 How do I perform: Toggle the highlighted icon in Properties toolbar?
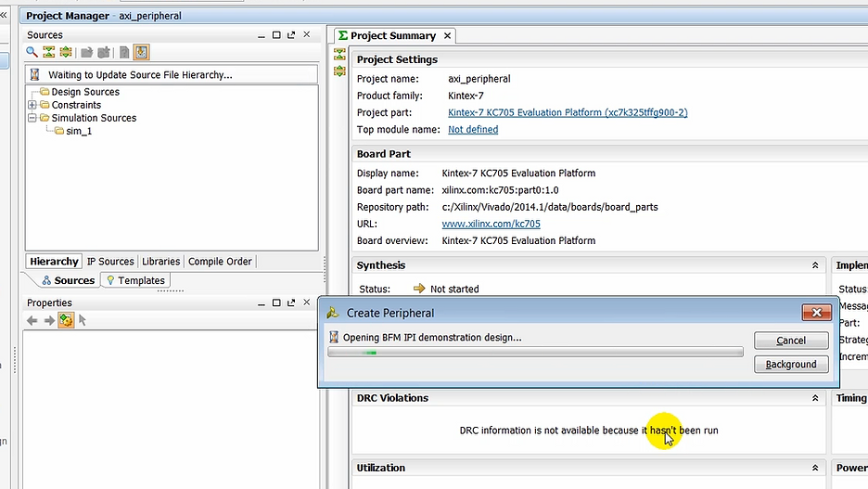coord(66,320)
